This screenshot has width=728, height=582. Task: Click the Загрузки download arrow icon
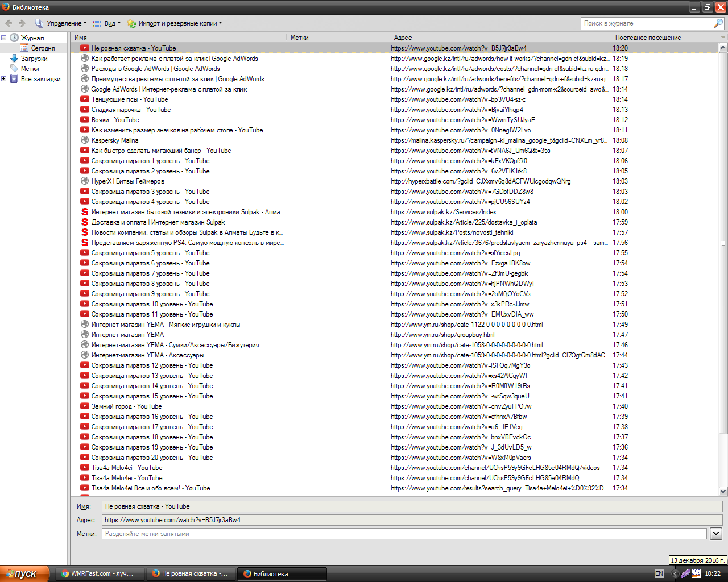click(14, 59)
